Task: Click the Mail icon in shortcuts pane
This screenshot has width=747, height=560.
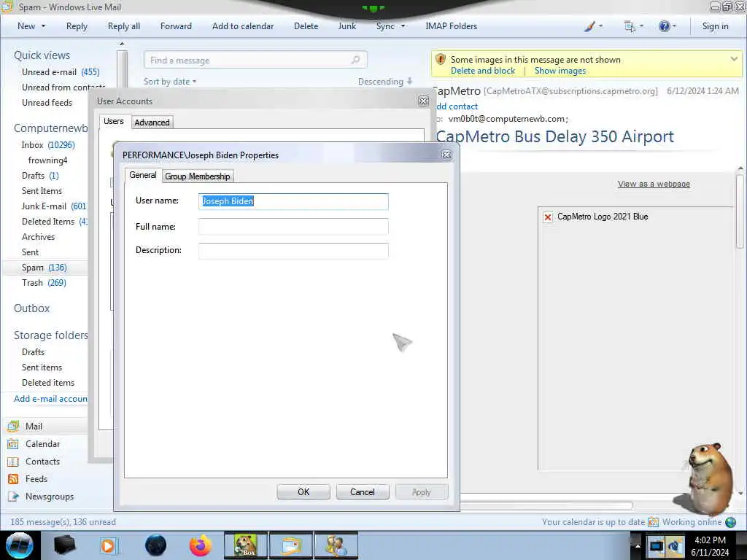Action: coord(13,426)
